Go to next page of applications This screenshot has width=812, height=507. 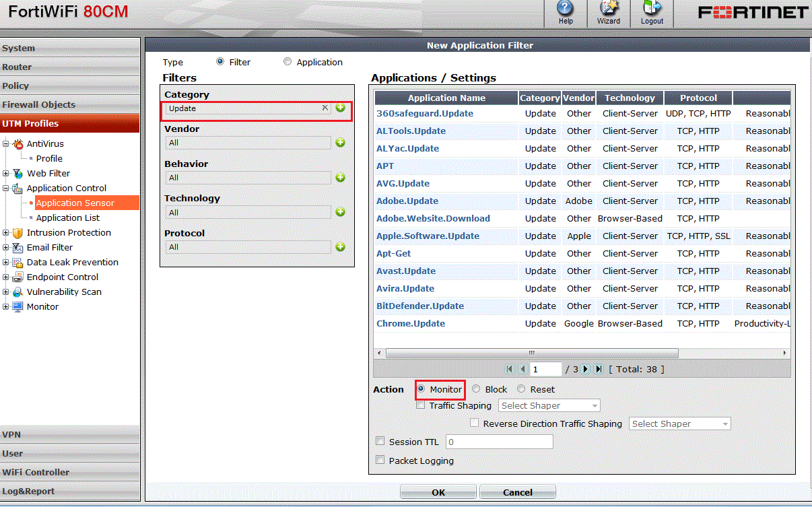[x=586, y=369]
